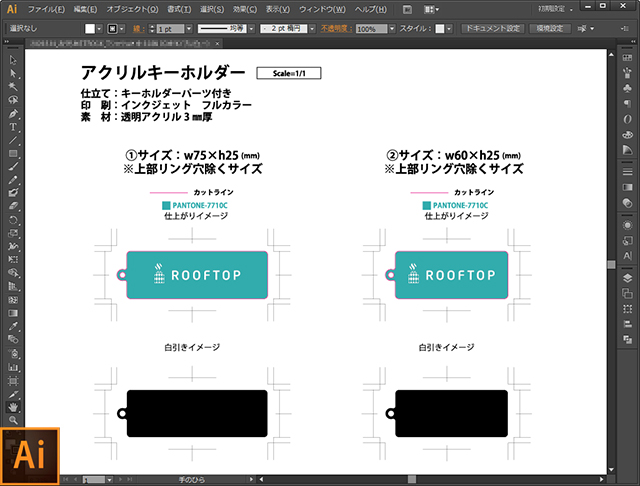
Task: Open the ヘルプ(H) menu
Action: click(x=371, y=9)
